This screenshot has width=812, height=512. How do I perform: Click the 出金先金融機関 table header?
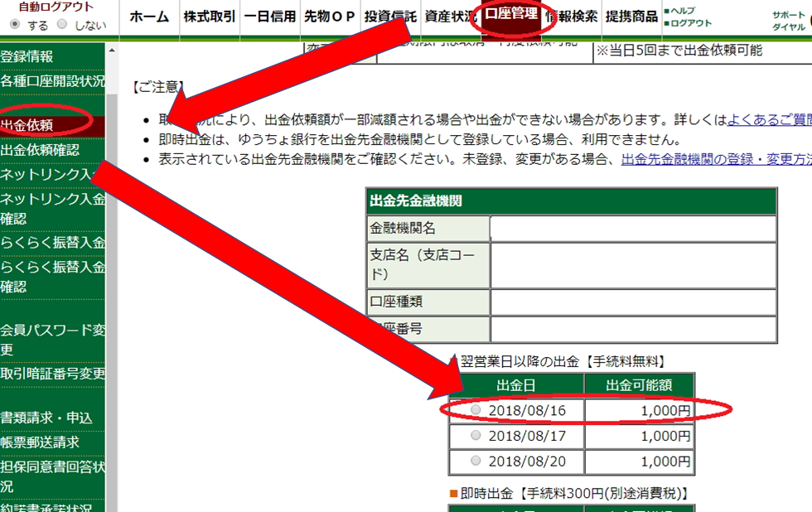571,200
